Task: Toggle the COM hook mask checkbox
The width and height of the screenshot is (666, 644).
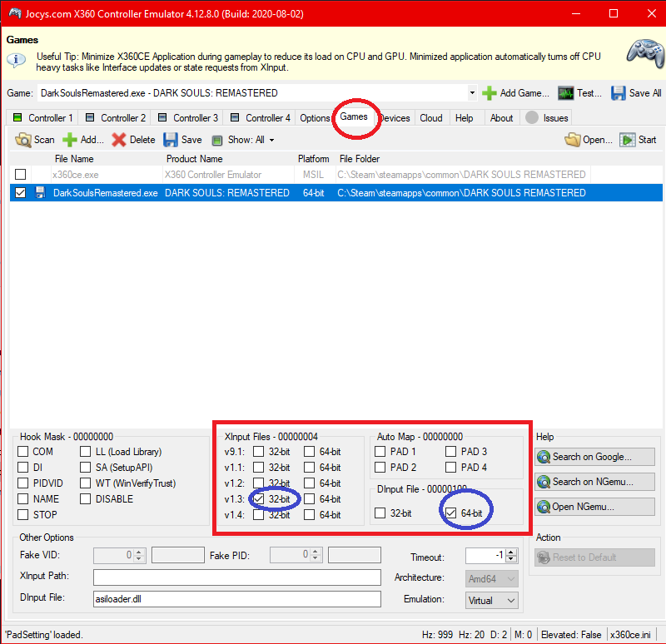Action: coord(23,451)
